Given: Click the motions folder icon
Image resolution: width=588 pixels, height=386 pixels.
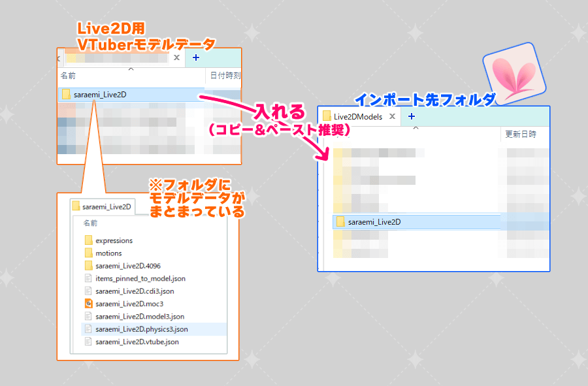Looking at the screenshot, I should (88, 253).
